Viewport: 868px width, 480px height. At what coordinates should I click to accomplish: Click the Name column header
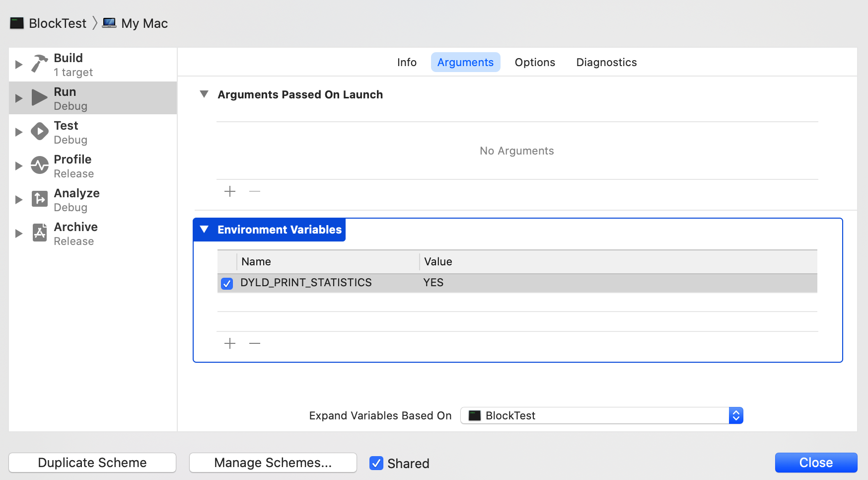coord(328,261)
